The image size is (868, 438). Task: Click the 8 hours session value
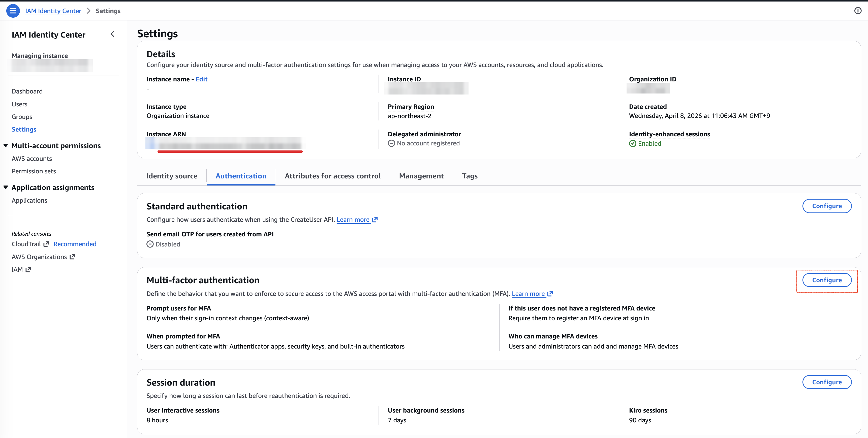[157, 420]
